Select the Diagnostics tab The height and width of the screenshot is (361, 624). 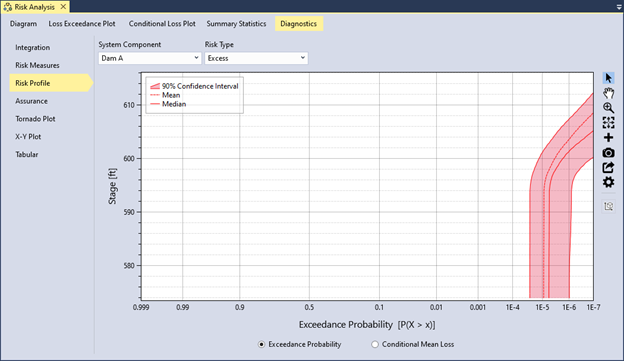coord(298,24)
